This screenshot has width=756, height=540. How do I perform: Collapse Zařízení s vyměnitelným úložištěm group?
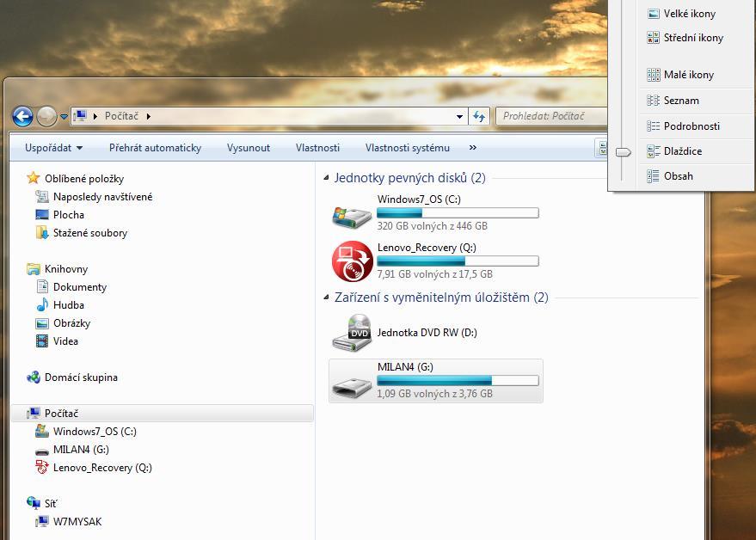[x=327, y=298]
